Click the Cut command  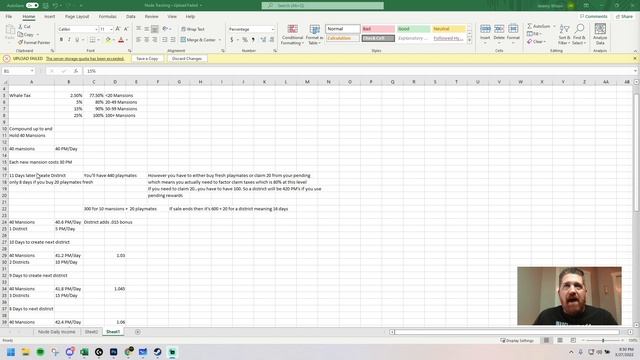[24, 27]
